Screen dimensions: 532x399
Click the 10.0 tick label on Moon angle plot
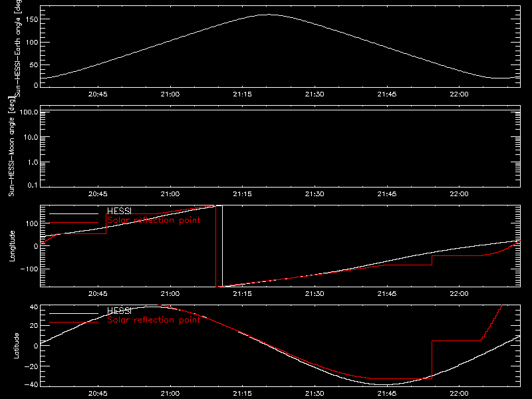point(31,137)
